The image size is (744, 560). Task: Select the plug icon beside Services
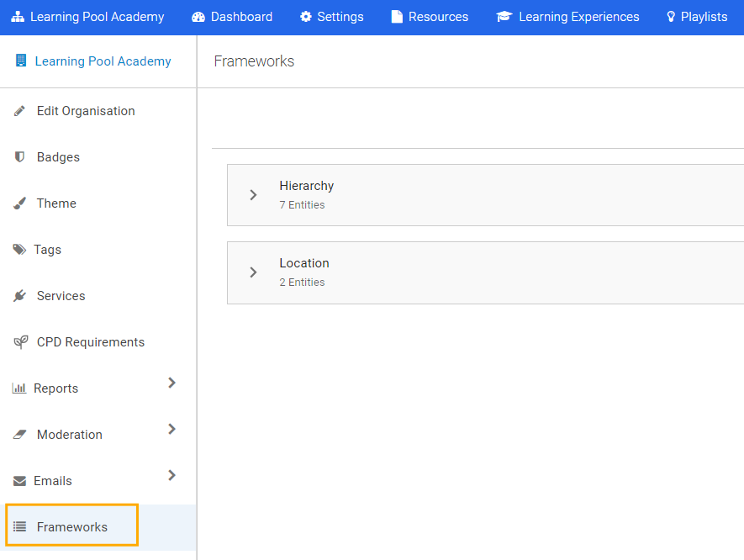click(x=18, y=295)
